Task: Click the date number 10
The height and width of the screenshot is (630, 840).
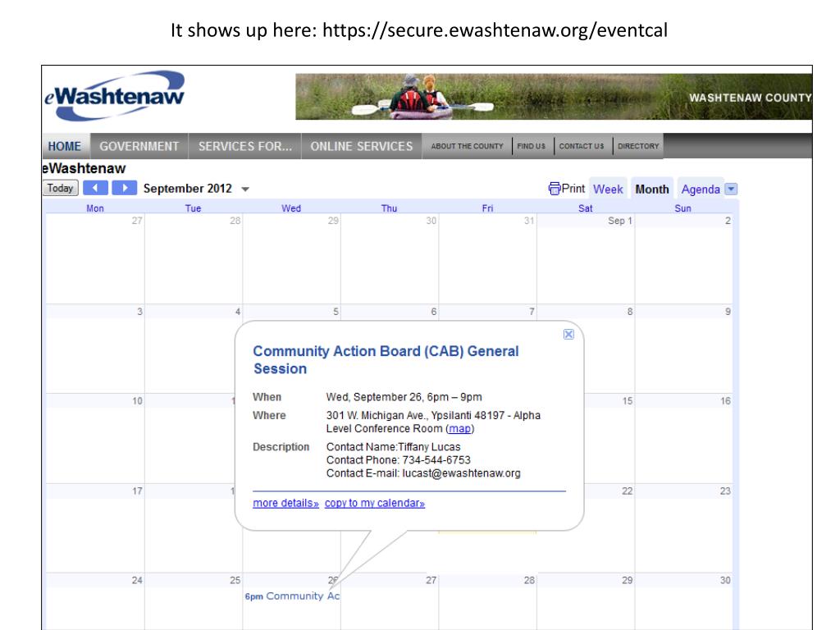Action: pos(137,400)
